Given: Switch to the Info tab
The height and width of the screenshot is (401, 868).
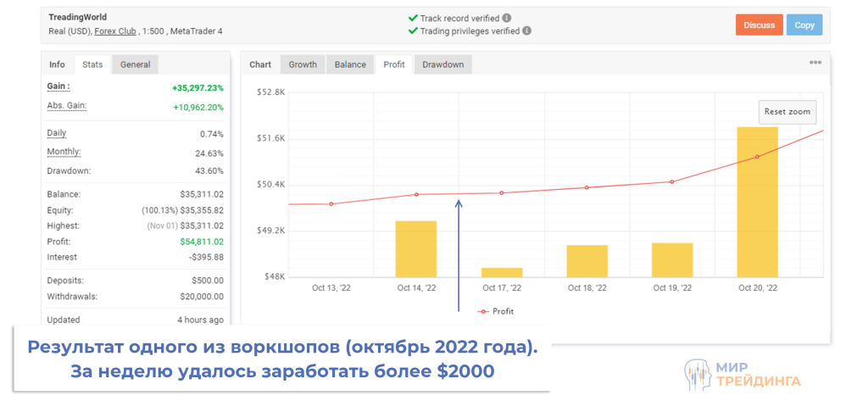Looking at the screenshot, I should tap(57, 64).
